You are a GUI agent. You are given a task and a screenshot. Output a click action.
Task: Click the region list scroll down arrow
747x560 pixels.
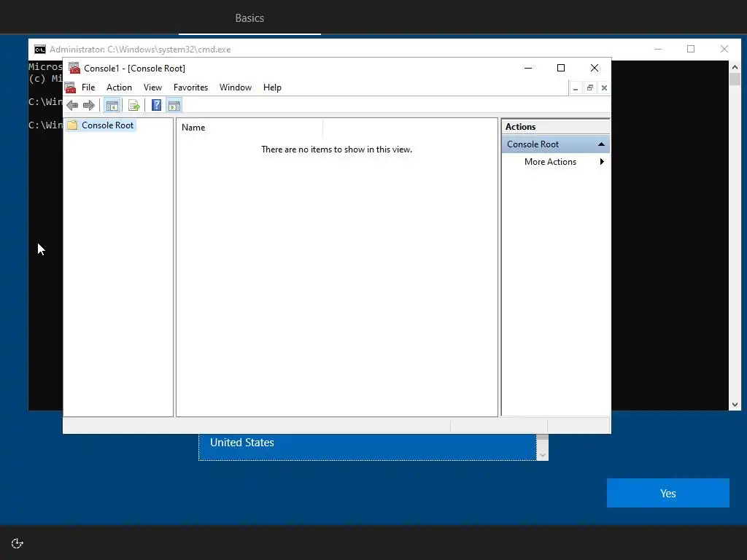pos(542,455)
